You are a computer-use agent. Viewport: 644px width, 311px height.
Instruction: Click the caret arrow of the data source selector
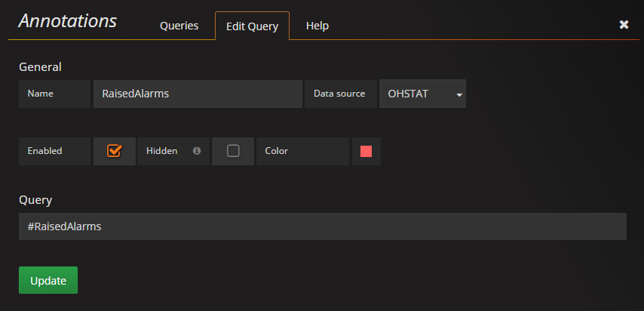click(459, 95)
